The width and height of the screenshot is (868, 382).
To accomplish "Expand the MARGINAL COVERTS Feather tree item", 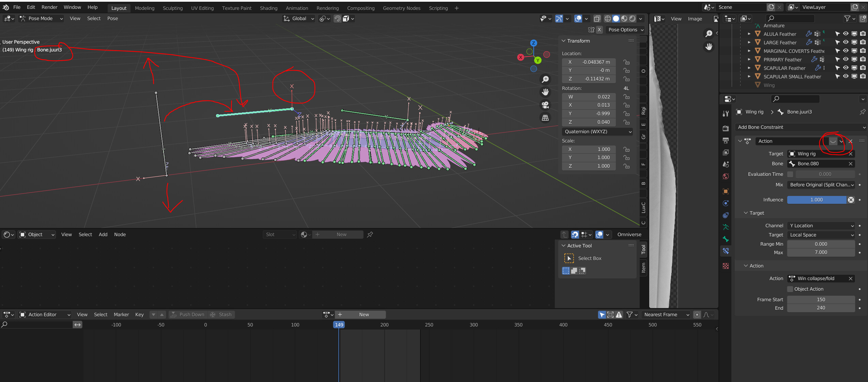I will pyautogui.click(x=749, y=51).
